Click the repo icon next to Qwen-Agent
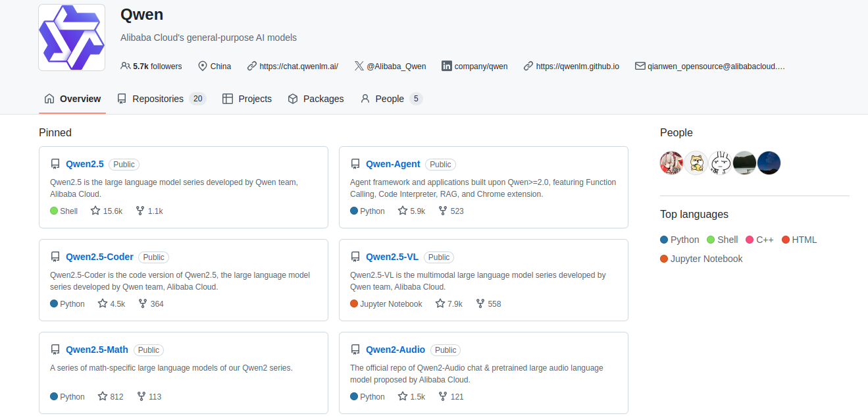This screenshot has height=420, width=868. pyautogui.click(x=355, y=164)
